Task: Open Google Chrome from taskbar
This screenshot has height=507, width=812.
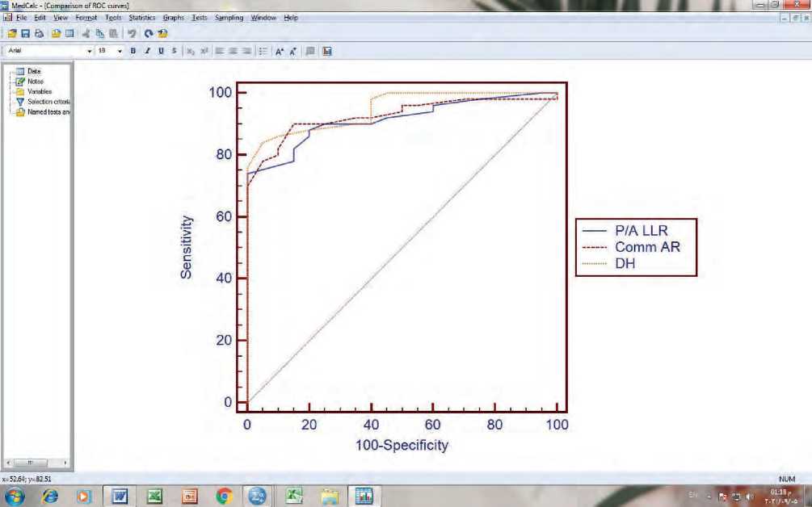Action: pos(225,497)
